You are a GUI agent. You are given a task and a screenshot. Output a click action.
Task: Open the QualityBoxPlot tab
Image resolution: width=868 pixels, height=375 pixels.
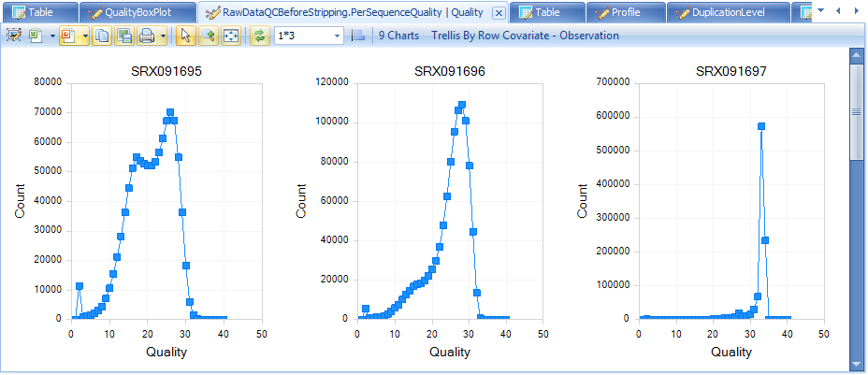[137, 11]
